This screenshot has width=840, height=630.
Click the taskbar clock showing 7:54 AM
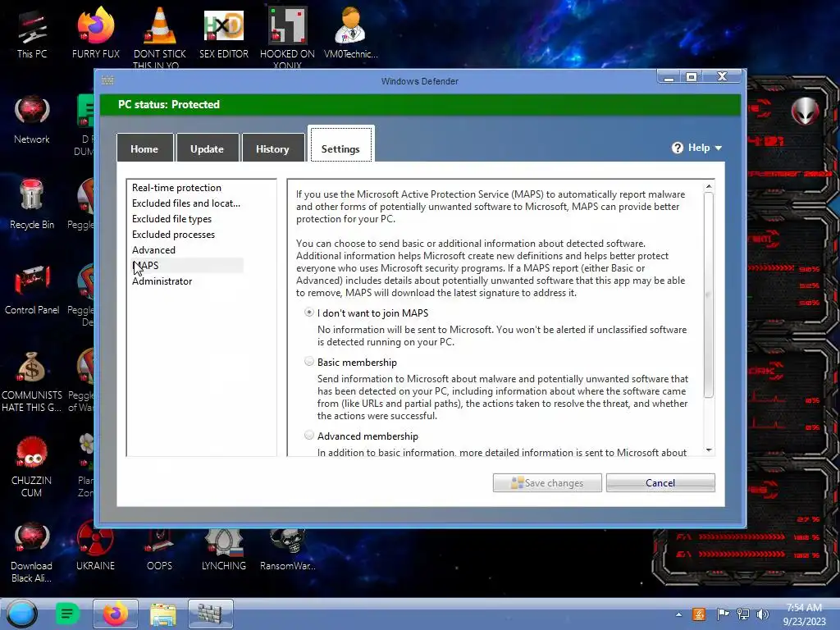(804, 614)
